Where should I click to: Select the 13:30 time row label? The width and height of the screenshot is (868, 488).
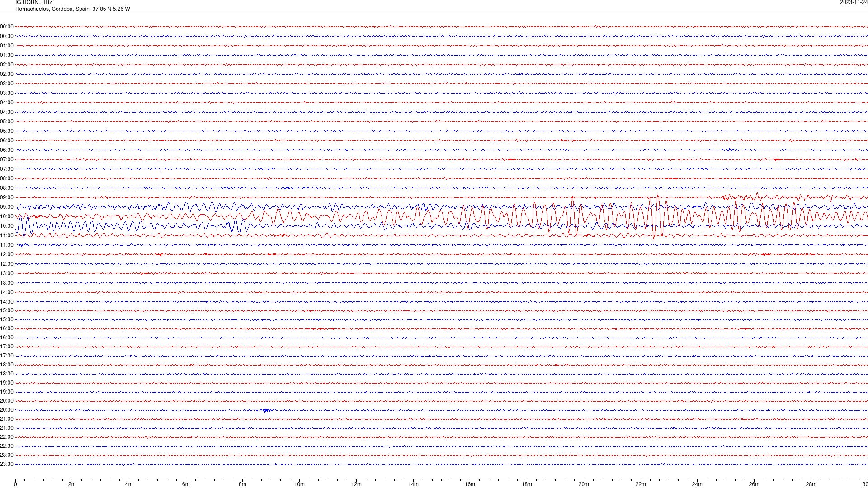(7, 283)
